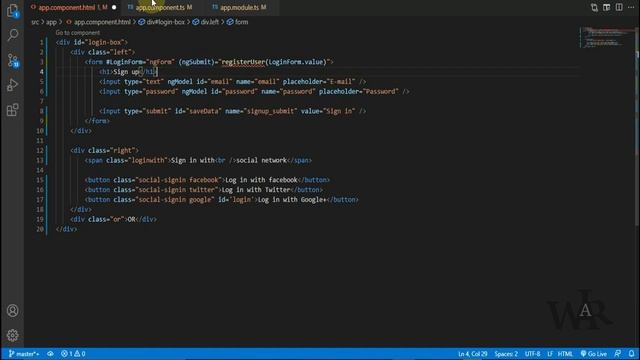Click the app.component.html breadcrumb
640x360 pixels.
98,22
